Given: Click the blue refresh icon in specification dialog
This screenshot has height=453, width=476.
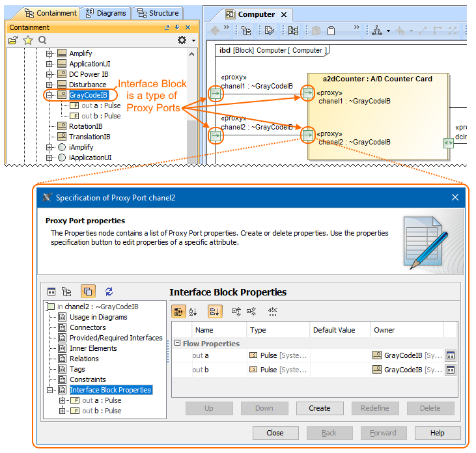Looking at the screenshot, I should pos(109,292).
